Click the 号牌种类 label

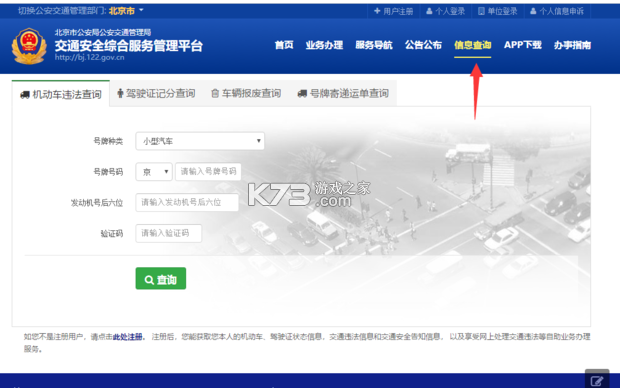click(108, 141)
